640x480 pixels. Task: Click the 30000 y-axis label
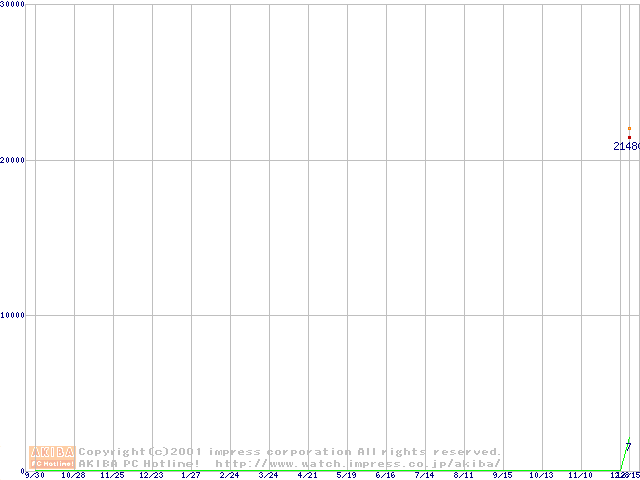(x=14, y=5)
